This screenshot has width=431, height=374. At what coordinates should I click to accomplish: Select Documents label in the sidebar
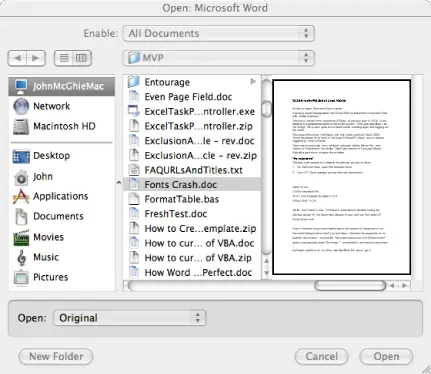(58, 216)
